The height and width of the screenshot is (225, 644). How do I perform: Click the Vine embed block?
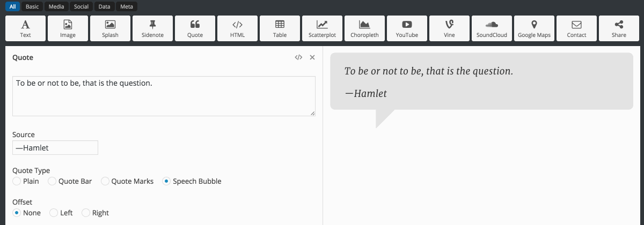click(449, 28)
